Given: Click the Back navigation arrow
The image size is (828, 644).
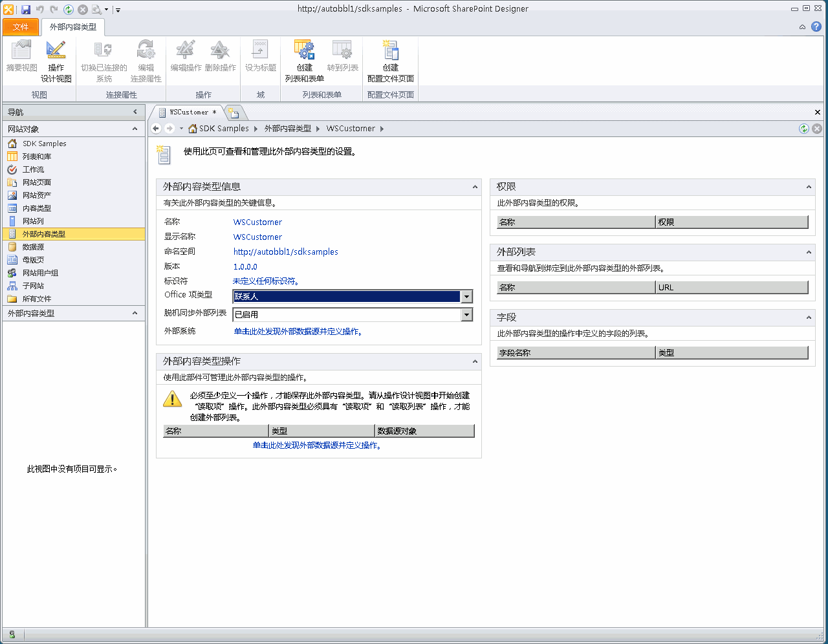Looking at the screenshot, I should 156,129.
